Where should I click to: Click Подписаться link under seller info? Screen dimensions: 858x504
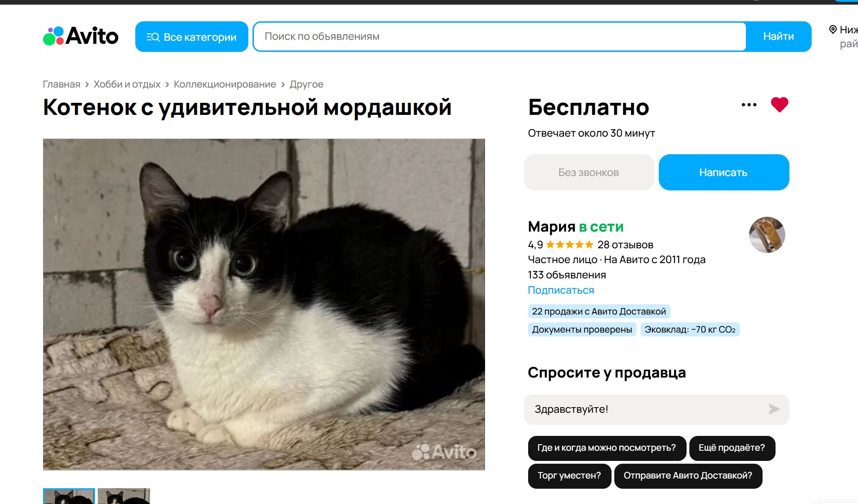click(561, 290)
